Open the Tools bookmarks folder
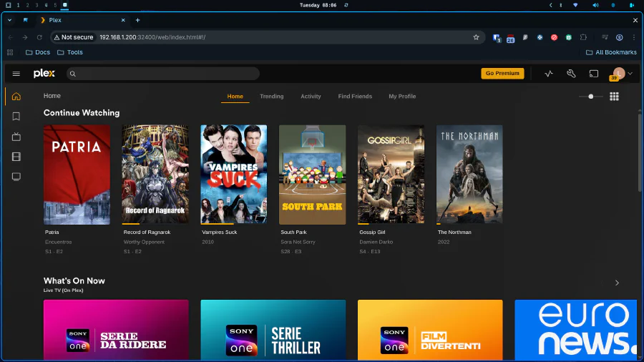Image resolution: width=644 pixels, height=362 pixels. click(70, 52)
